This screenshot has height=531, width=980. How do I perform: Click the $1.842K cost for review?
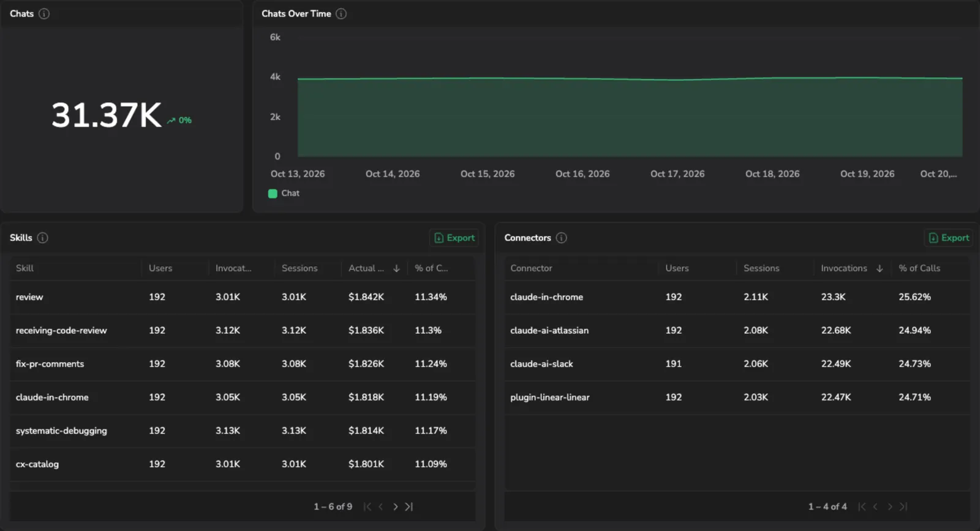pos(366,297)
